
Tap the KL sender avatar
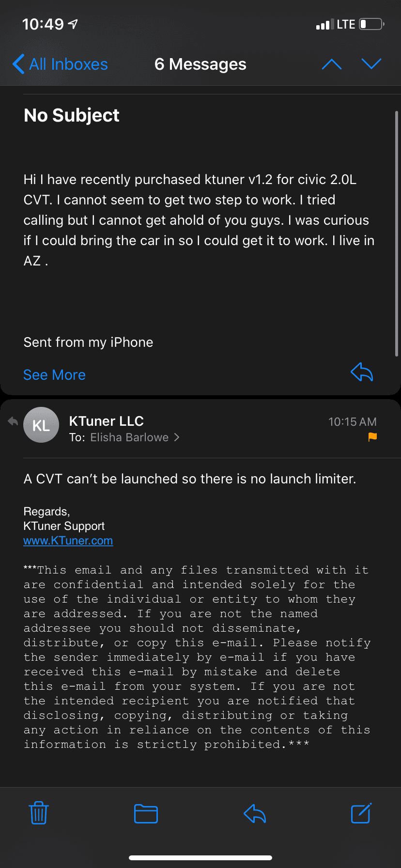(x=41, y=425)
